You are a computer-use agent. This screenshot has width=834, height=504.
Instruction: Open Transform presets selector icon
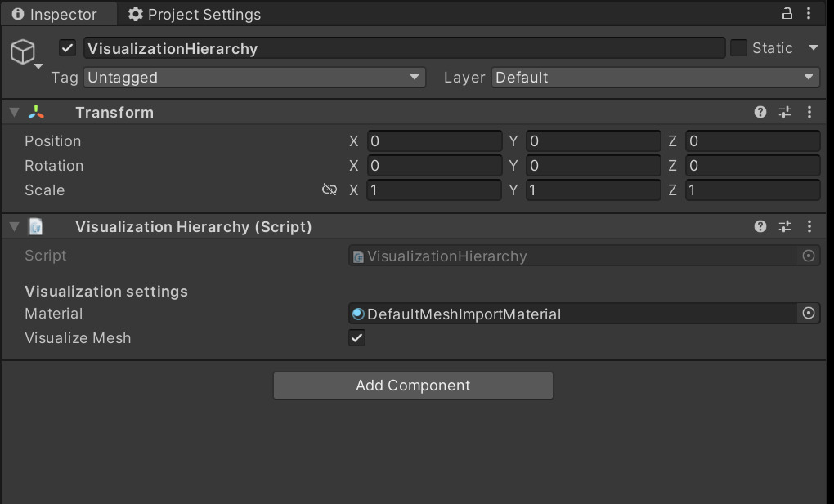(x=785, y=112)
